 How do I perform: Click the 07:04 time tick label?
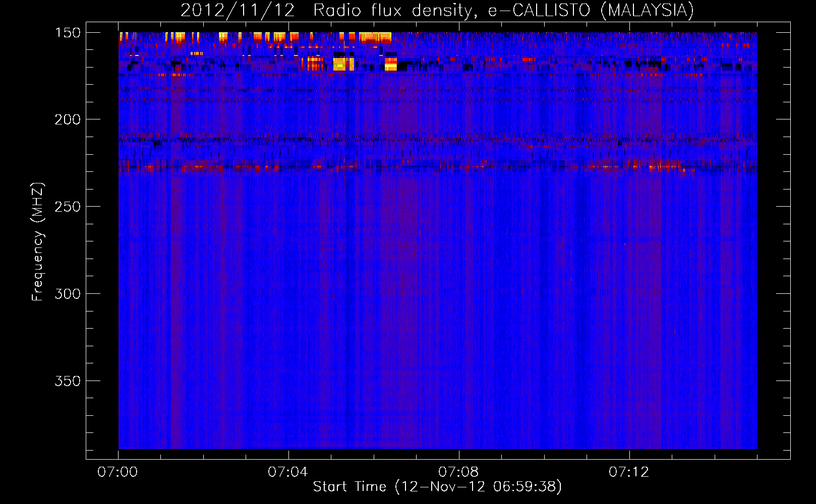(x=288, y=472)
